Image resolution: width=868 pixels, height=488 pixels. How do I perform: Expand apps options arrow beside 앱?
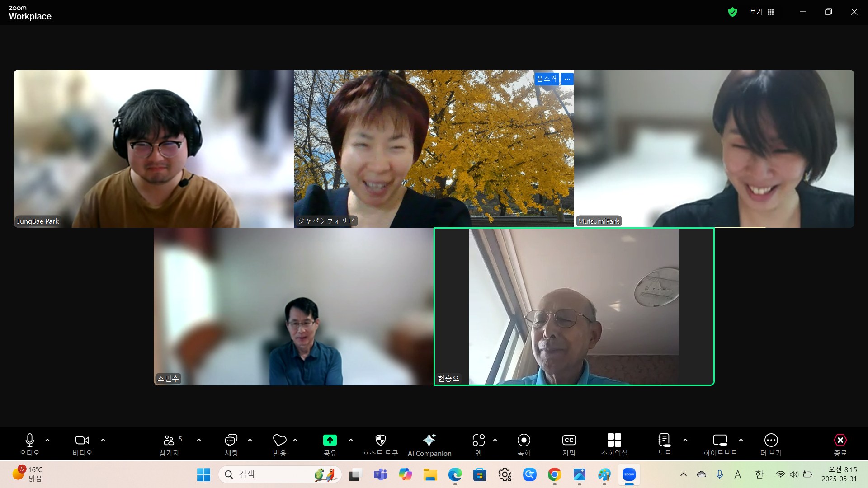pyautogui.click(x=495, y=440)
